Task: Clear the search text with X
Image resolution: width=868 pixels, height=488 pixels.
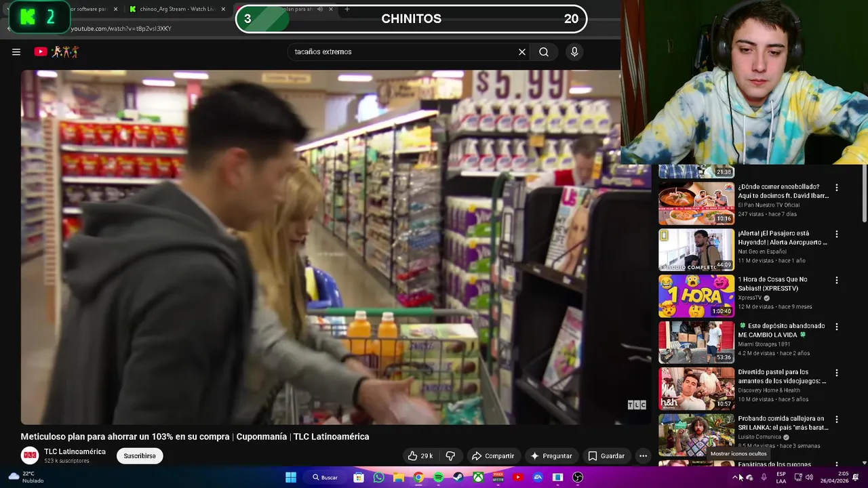Action: pos(522,52)
